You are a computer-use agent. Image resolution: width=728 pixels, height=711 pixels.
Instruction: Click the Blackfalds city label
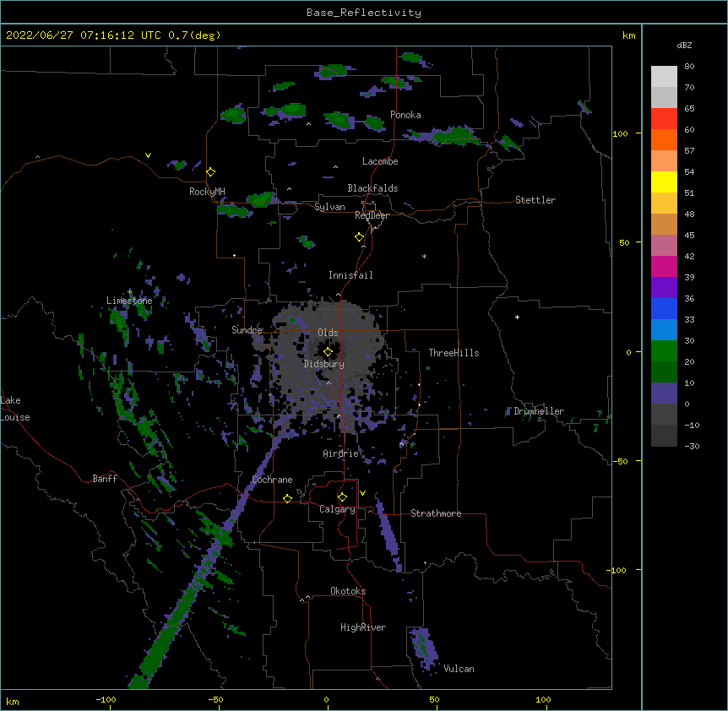(x=372, y=188)
